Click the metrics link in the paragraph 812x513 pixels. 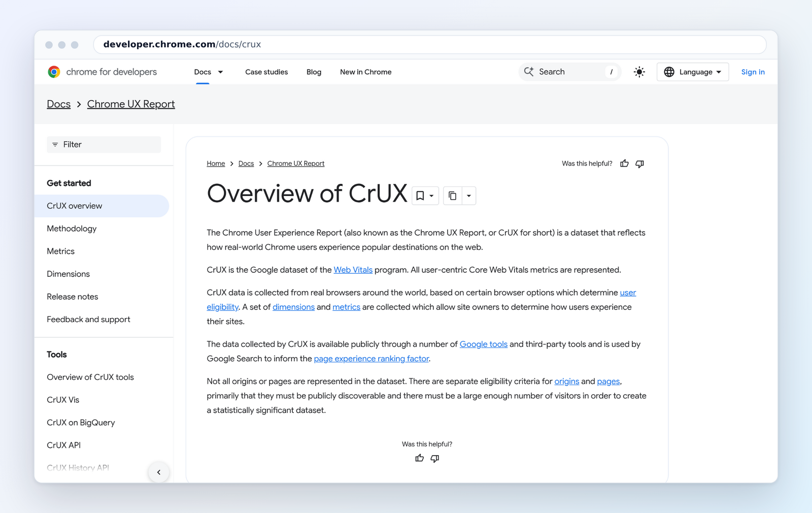click(x=346, y=307)
